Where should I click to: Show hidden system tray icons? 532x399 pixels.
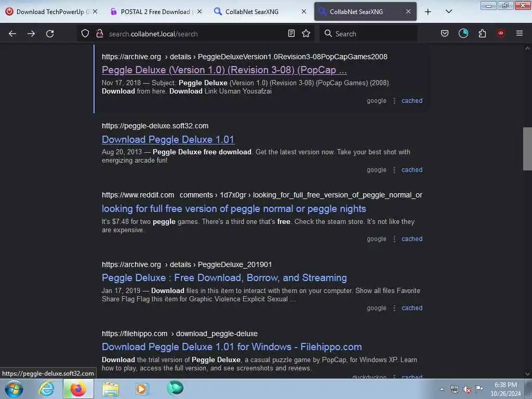[x=442, y=390]
